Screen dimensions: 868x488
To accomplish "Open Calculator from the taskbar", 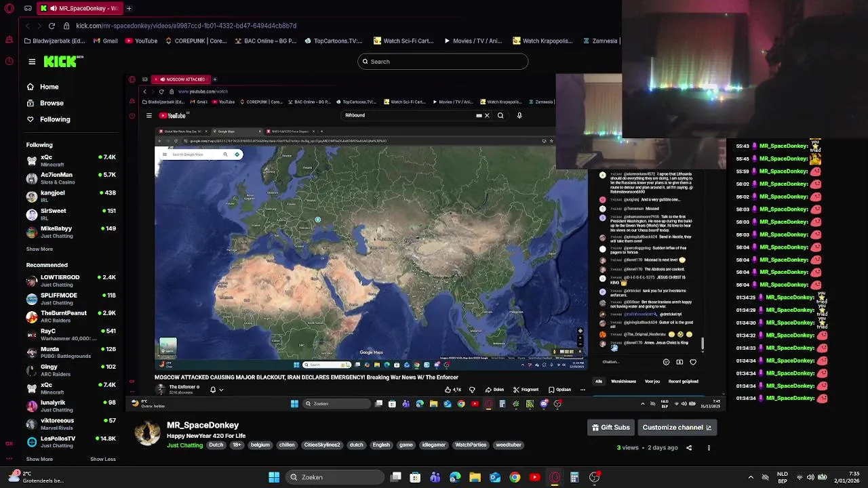I will tap(574, 477).
